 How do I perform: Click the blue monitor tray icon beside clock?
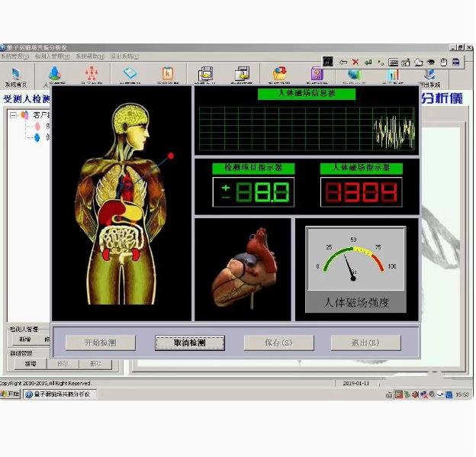coord(449,394)
